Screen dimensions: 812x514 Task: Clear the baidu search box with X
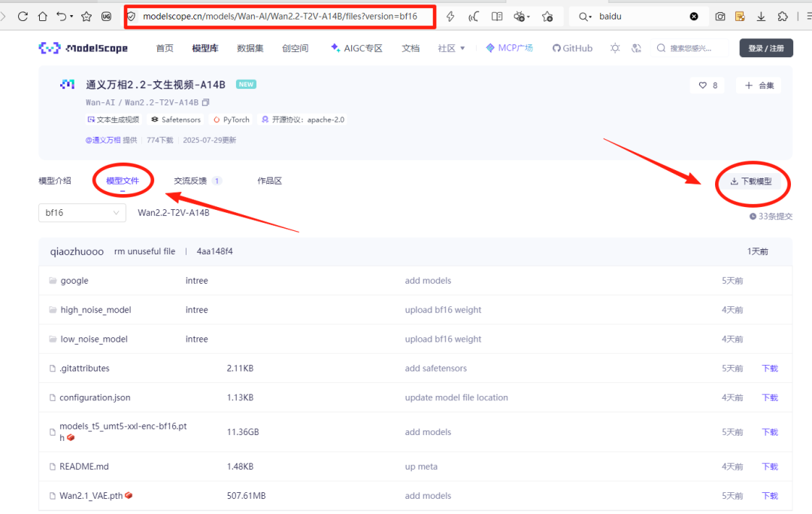pos(694,17)
